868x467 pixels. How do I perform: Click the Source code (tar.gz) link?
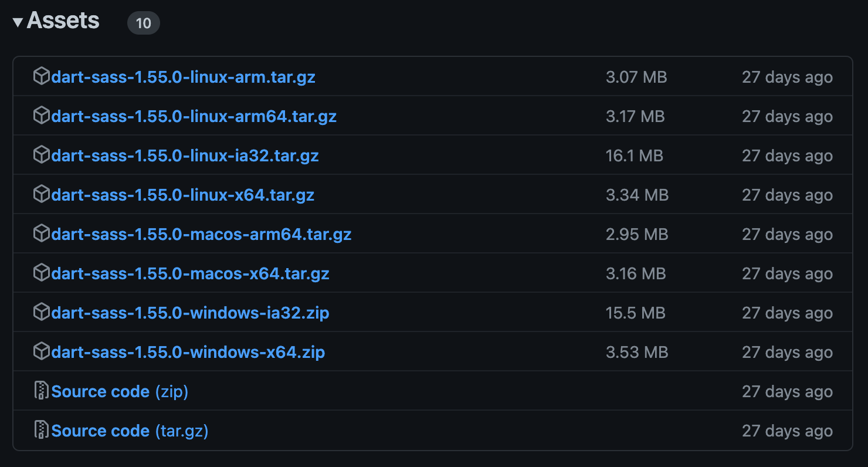[x=101, y=430]
